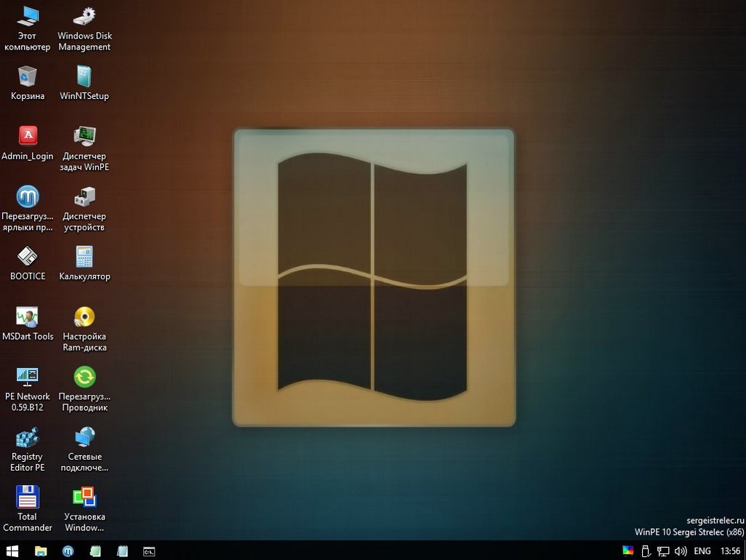Open Registry Editor PE shortcut

(27, 449)
